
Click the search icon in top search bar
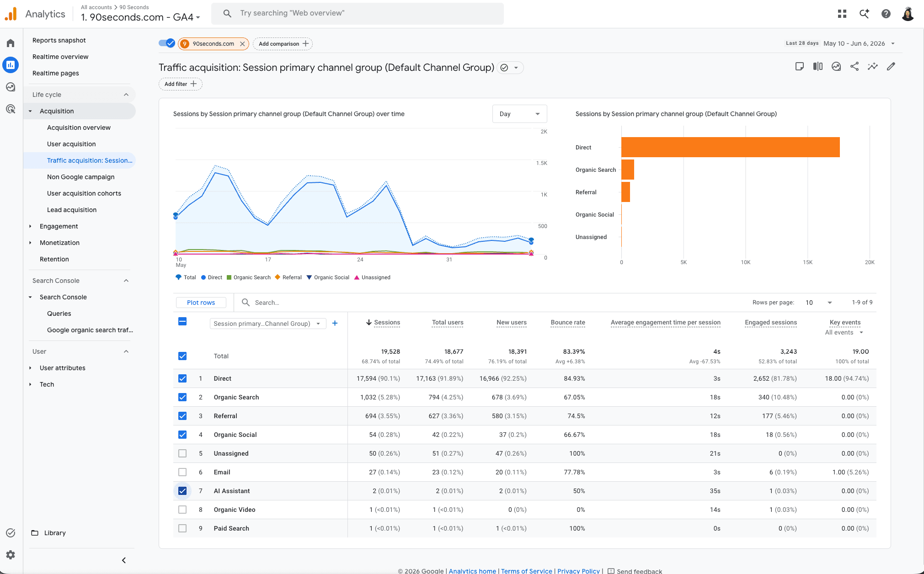[x=227, y=13]
